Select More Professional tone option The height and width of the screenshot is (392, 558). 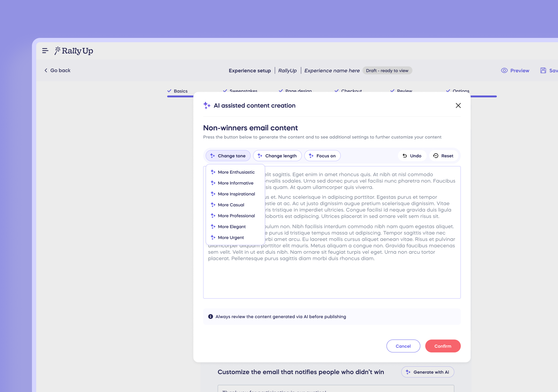[235, 216]
